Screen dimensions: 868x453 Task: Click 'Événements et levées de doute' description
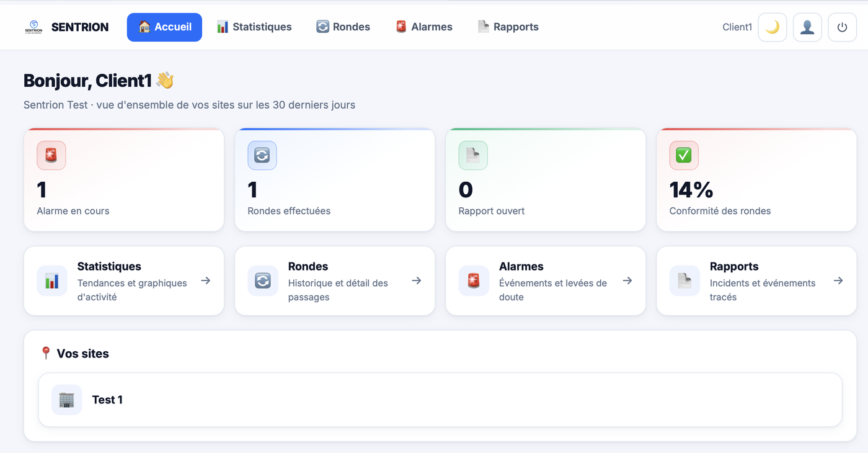553,290
